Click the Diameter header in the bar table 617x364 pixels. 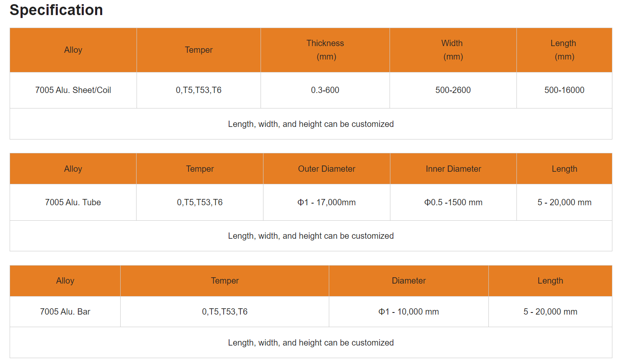click(408, 281)
